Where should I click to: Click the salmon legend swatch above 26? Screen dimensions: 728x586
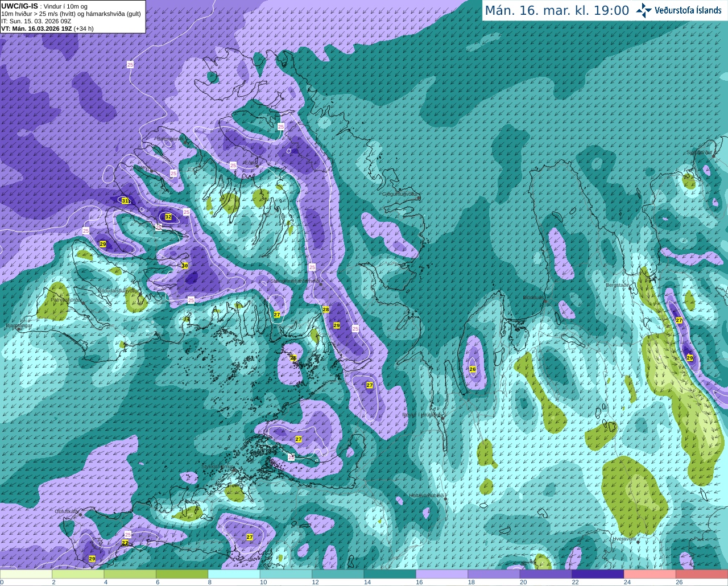702,574
